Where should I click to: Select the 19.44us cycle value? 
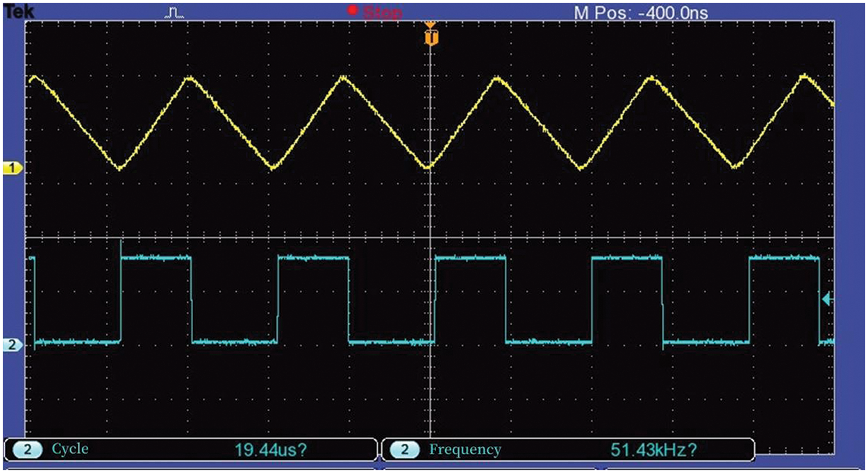pos(271,450)
